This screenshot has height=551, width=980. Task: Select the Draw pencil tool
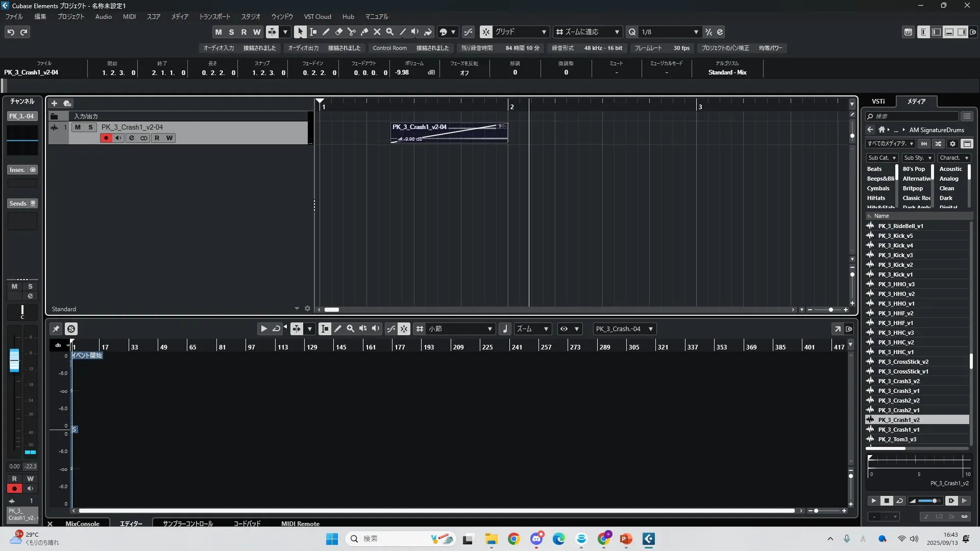coord(326,32)
